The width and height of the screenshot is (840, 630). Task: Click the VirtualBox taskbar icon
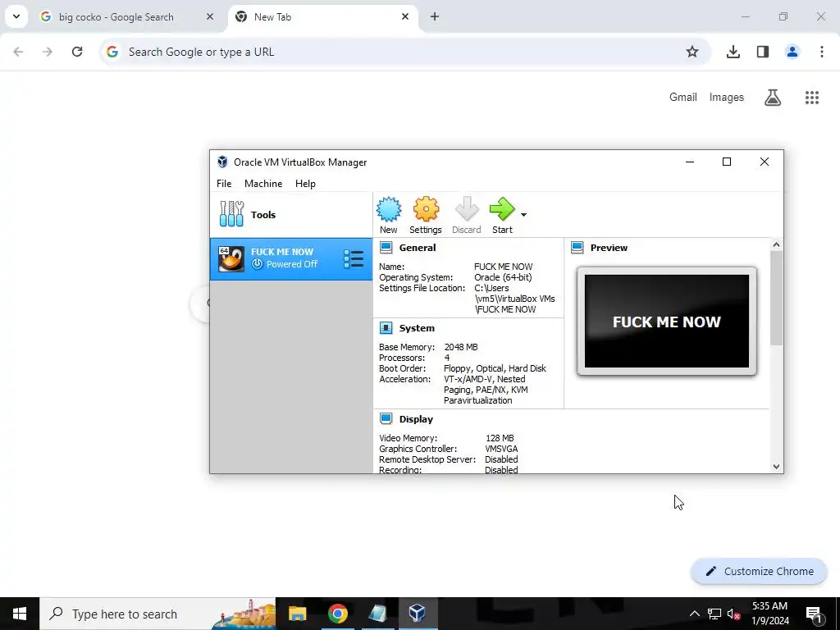click(x=418, y=614)
